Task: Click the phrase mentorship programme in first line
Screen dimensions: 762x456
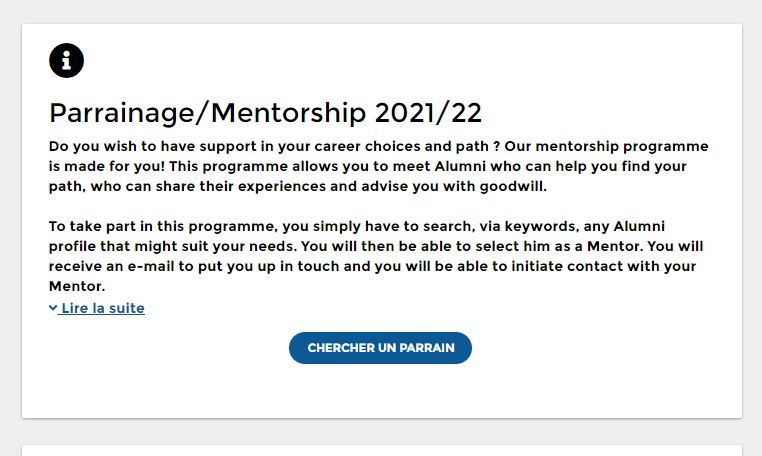Action: click(x=622, y=146)
